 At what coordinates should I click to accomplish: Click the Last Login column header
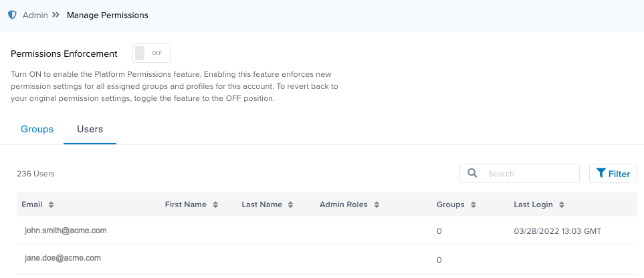(x=534, y=205)
